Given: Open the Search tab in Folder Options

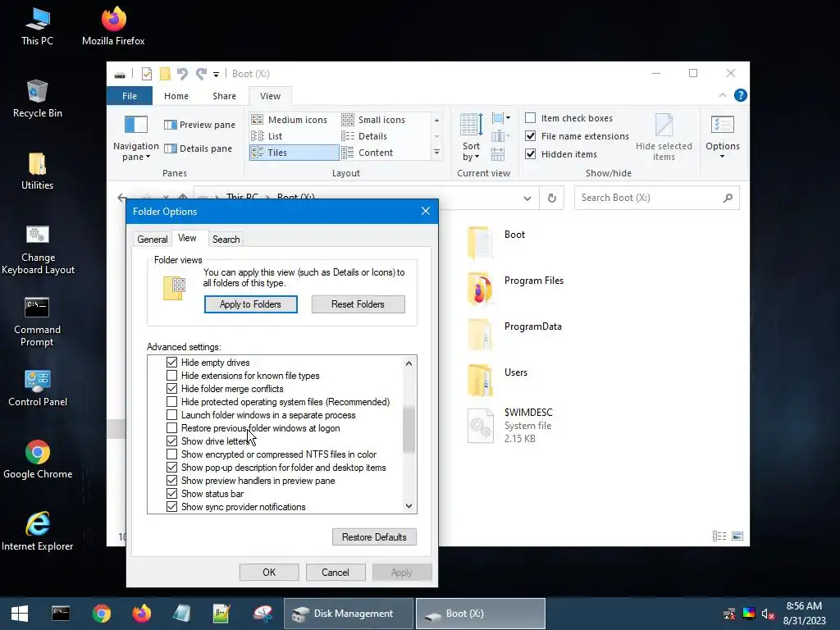Looking at the screenshot, I should point(226,240).
